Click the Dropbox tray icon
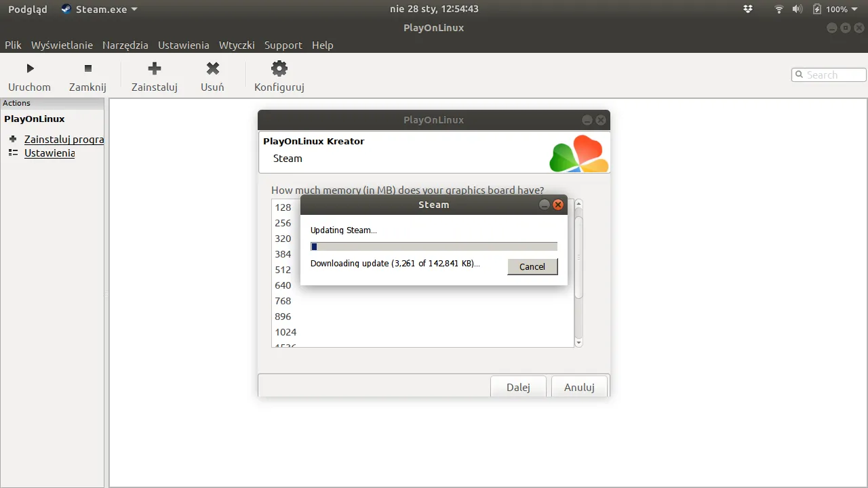Viewport: 868px width, 488px height. [748, 9]
